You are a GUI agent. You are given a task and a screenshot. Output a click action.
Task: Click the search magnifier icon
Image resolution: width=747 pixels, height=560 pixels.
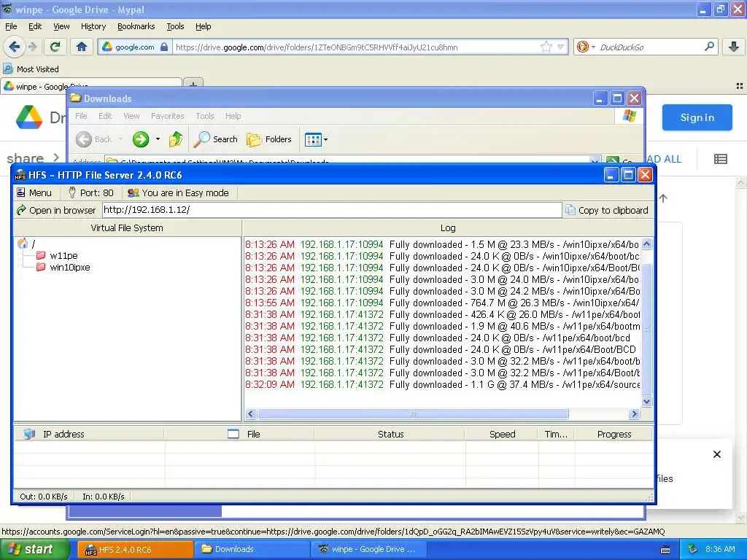709,47
